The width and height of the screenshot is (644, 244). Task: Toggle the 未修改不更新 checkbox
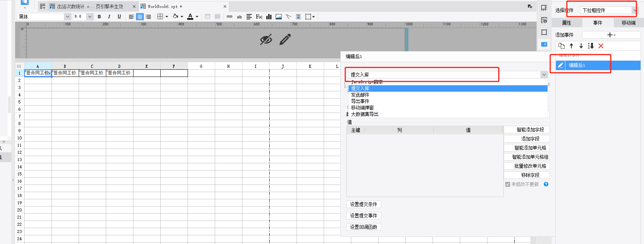(x=507, y=184)
